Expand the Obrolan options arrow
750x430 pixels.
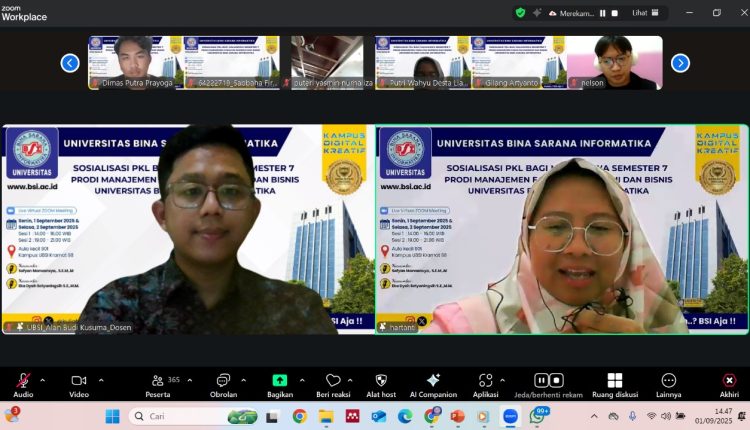(243, 381)
